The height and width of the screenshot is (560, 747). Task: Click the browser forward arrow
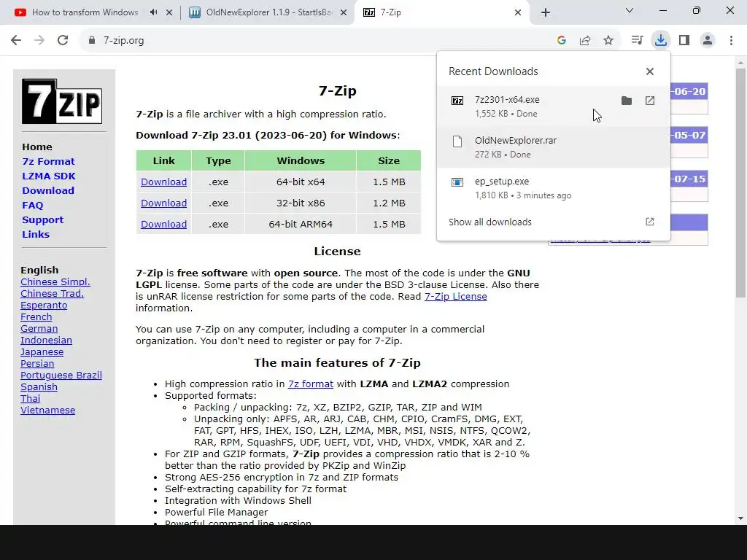(39, 41)
